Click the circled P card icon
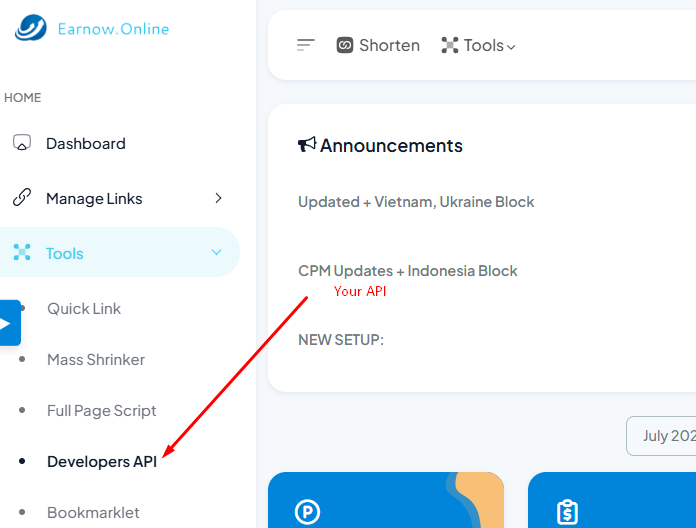Viewport: 696px width, 528px height. 307,512
